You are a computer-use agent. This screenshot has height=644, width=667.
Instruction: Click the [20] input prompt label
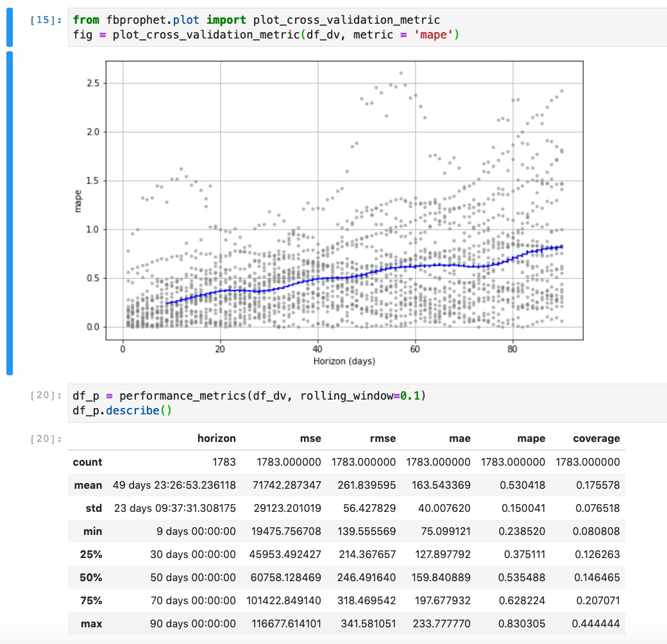click(41, 396)
